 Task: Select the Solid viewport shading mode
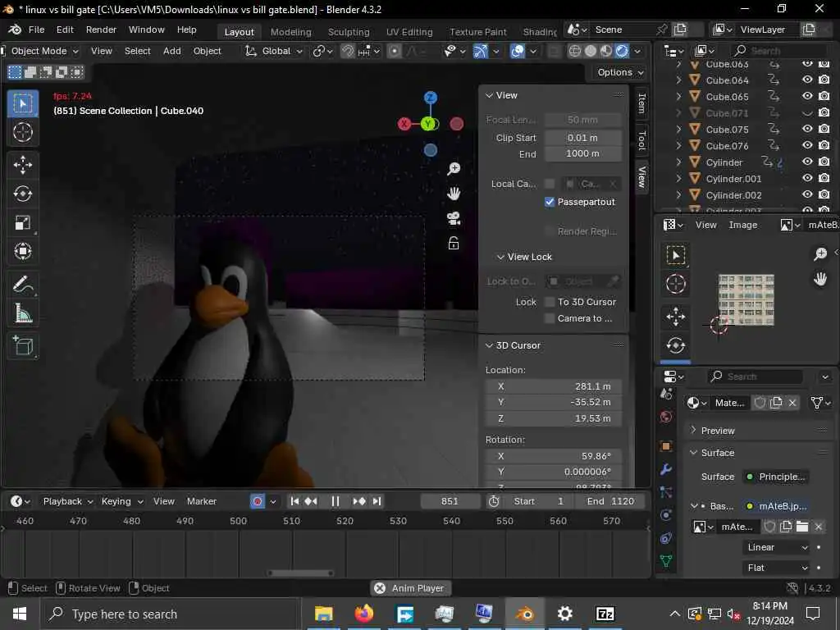tap(591, 51)
